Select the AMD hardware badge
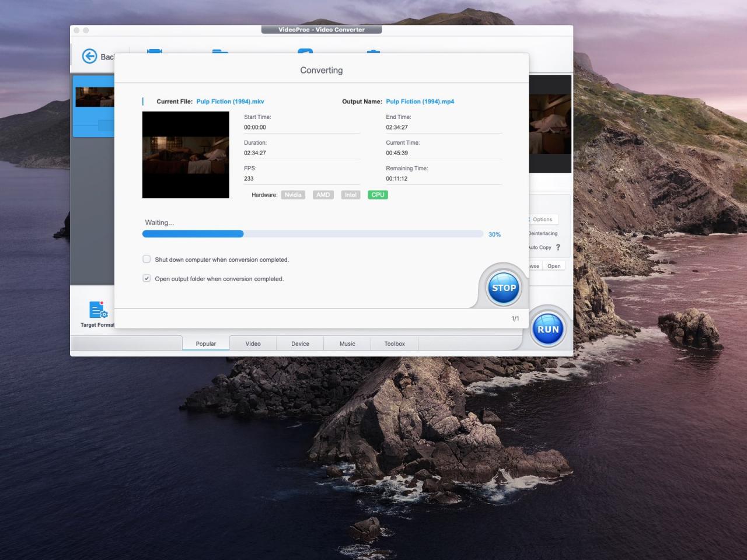Image resolution: width=747 pixels, height=560 pixels. tap(323, 195)
